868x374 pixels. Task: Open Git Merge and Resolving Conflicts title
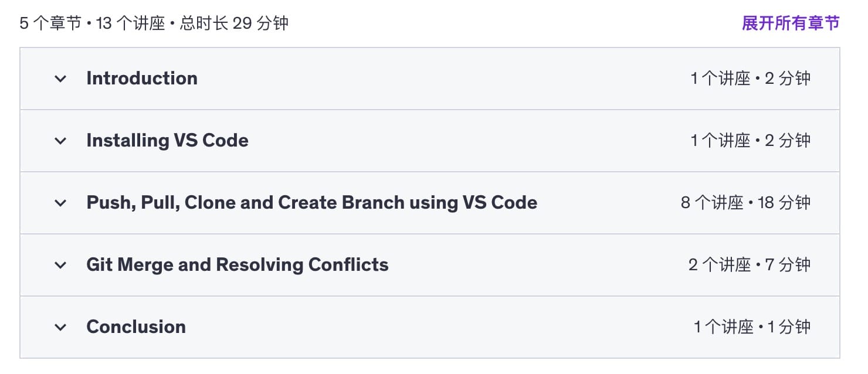237,265
